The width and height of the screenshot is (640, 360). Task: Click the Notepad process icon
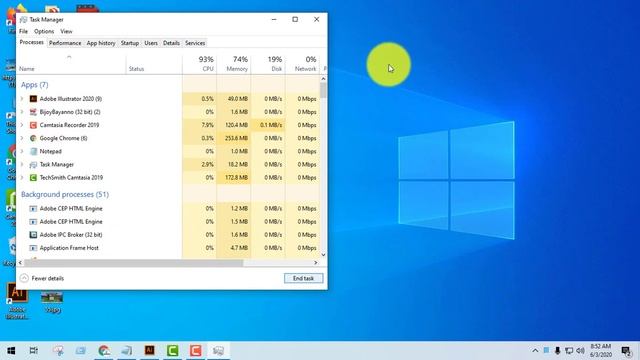33,151
